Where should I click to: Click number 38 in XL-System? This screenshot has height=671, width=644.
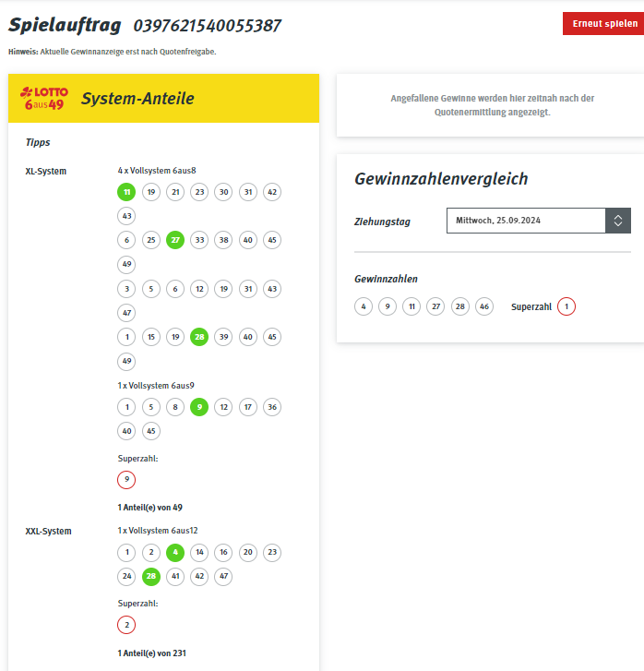[x=224, y=240]
